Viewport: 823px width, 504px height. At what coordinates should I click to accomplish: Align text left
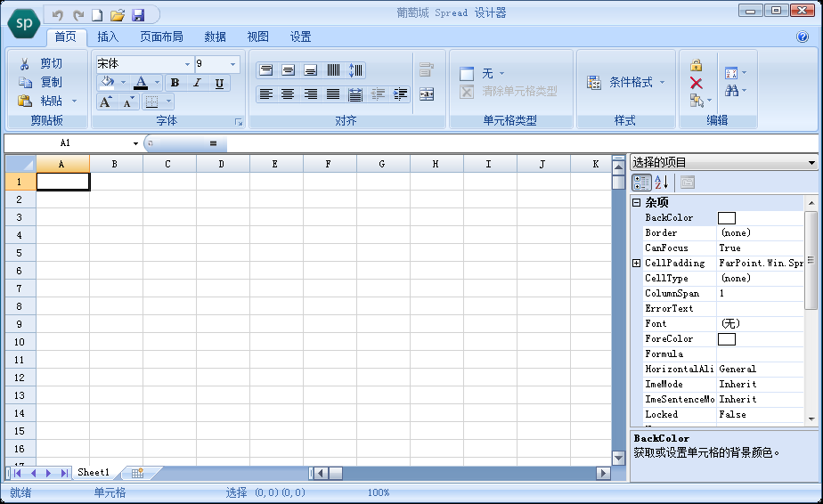pyautogui.click(x=266, y=94)
